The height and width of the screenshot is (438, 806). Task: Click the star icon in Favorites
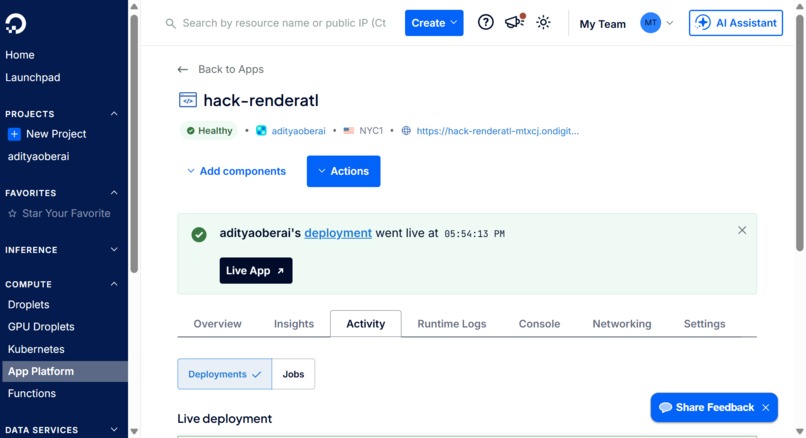(12, 213)
